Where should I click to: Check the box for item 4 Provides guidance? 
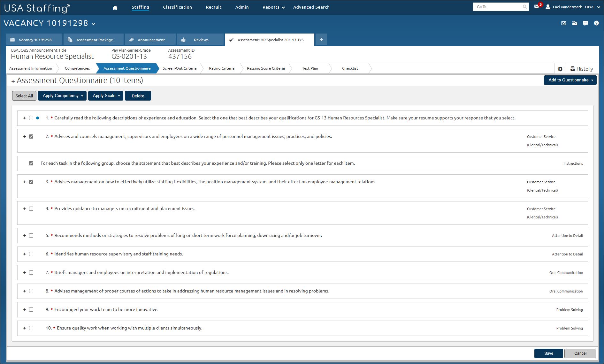31,209
